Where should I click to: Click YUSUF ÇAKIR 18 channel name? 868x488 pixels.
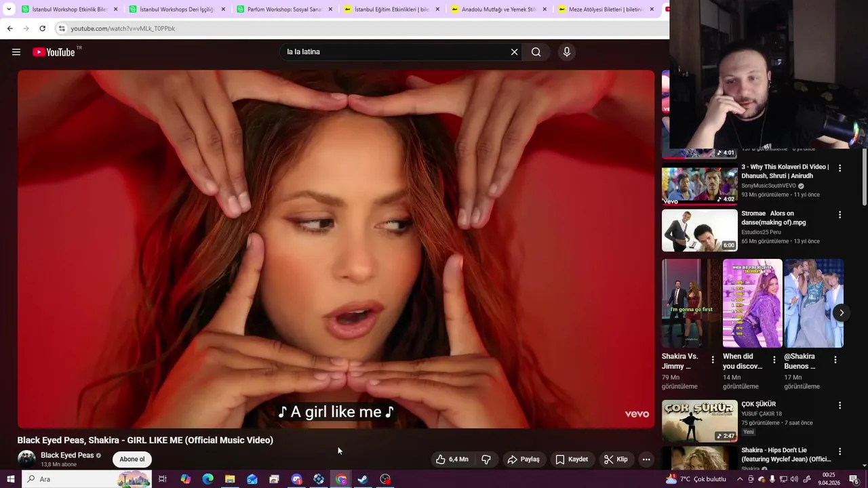click(x=762, y=414)
